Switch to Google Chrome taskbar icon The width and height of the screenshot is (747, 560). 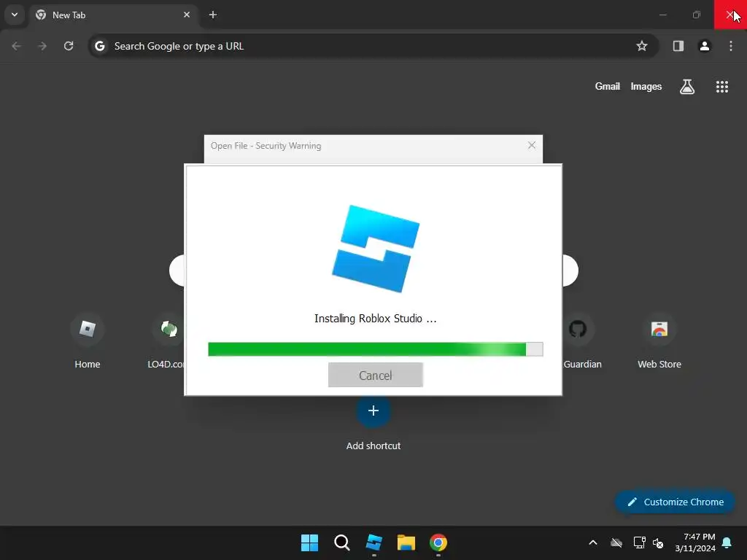click(438, 542)
